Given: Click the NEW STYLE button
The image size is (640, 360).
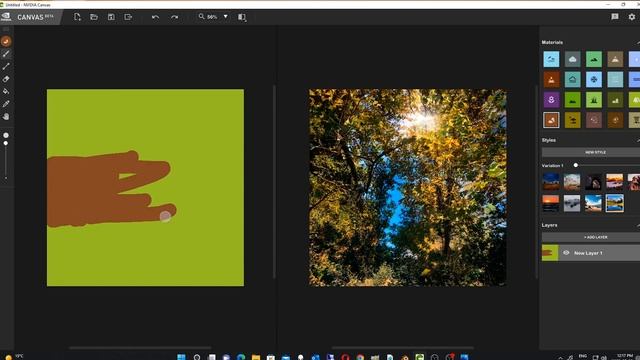Looking at the screenshot, I should click(591, 152).
